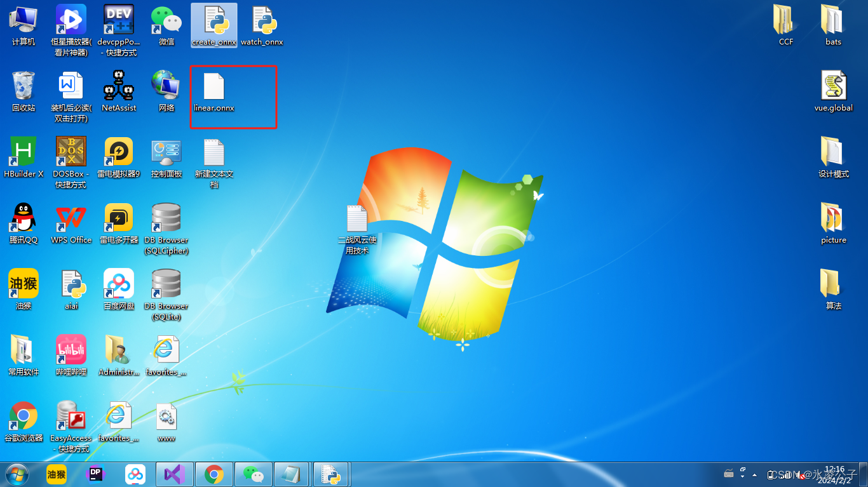Viewport: 868px width, 487px height.
Task: Select the 百度网盘 shortcut
Action: click(x=119, y=290)
